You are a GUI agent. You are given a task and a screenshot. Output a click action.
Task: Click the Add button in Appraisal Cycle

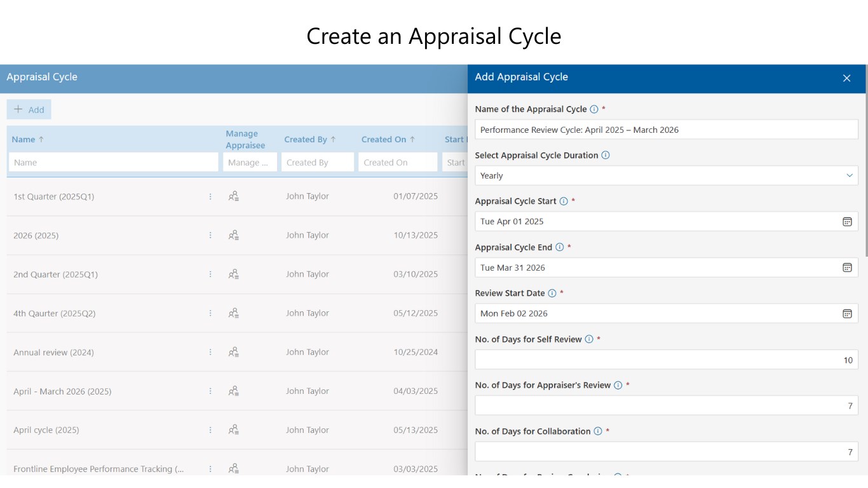point(29,109)
